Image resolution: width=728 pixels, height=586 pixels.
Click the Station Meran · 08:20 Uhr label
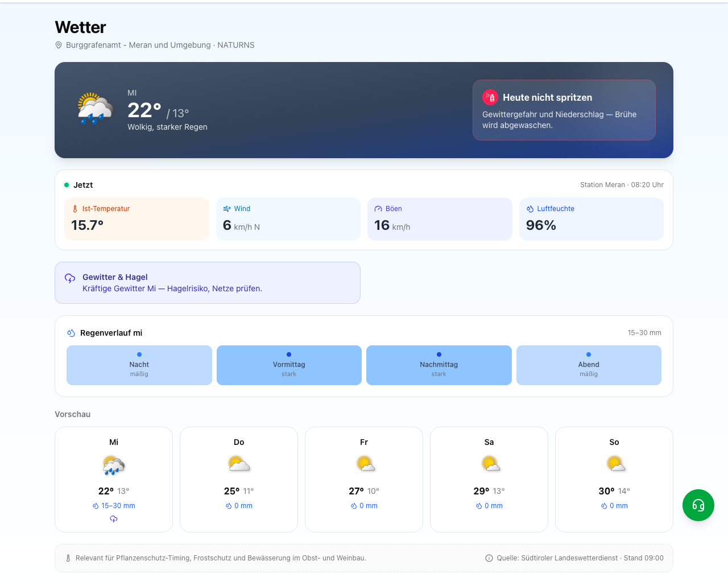622,185
